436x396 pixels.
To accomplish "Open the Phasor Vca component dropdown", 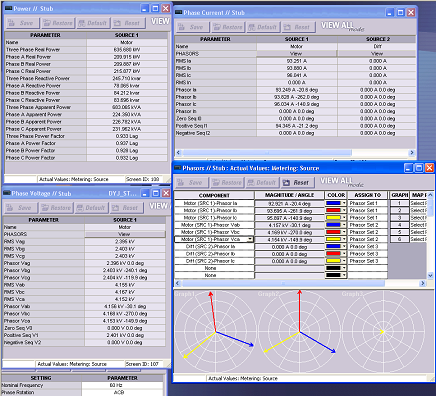I will point(250,239).
